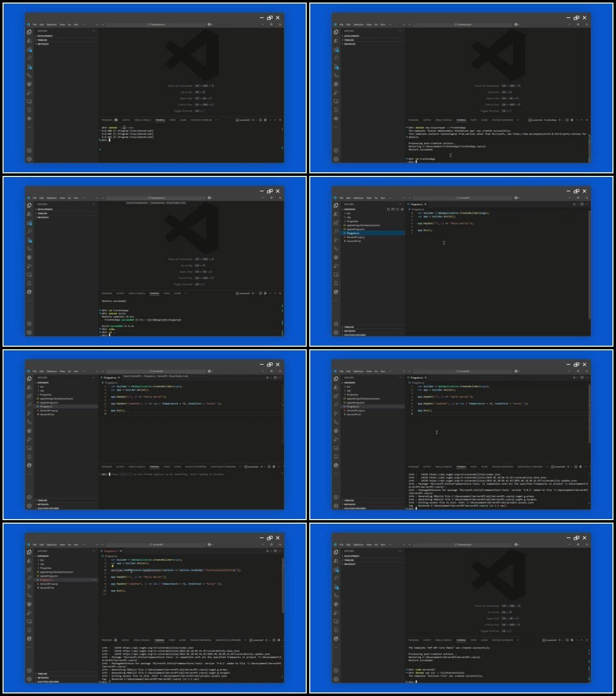Split the terminal in the blazorwasm FrontEndApp window
Image resolution: width=616 pixels, height=696 pixels.
(567, 120)
